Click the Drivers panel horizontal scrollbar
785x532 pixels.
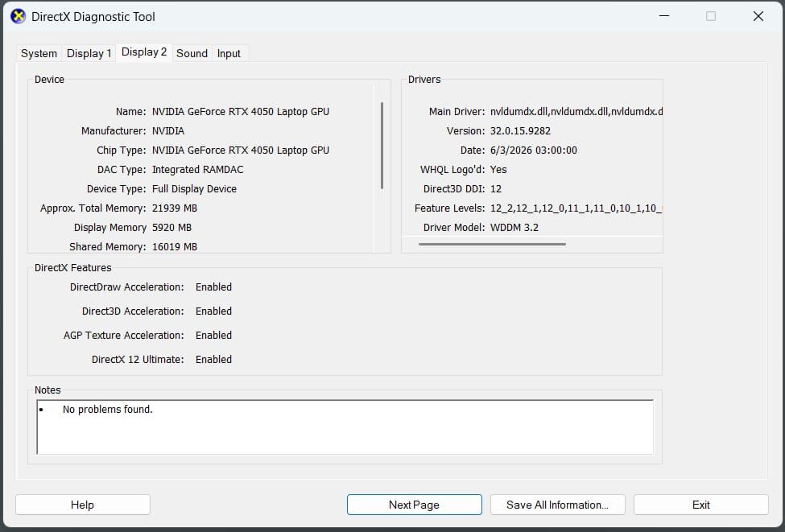point(492,244)
